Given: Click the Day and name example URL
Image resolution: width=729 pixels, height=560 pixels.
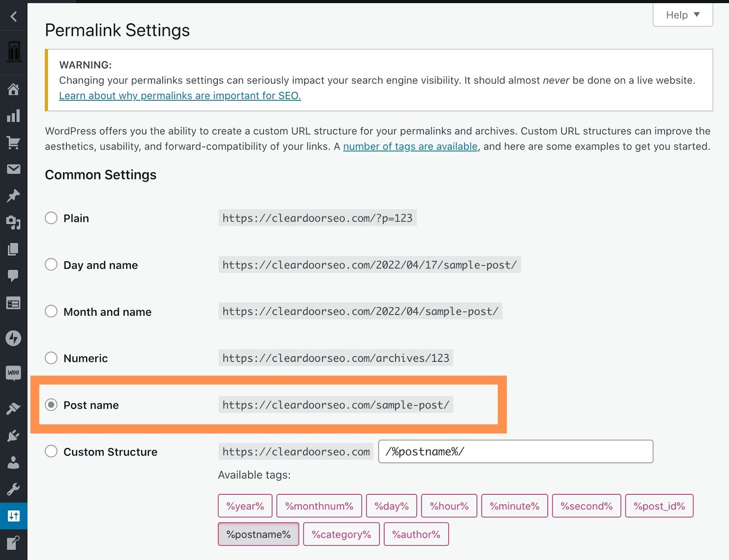Looking at the screenshot, I should (370, 265).
